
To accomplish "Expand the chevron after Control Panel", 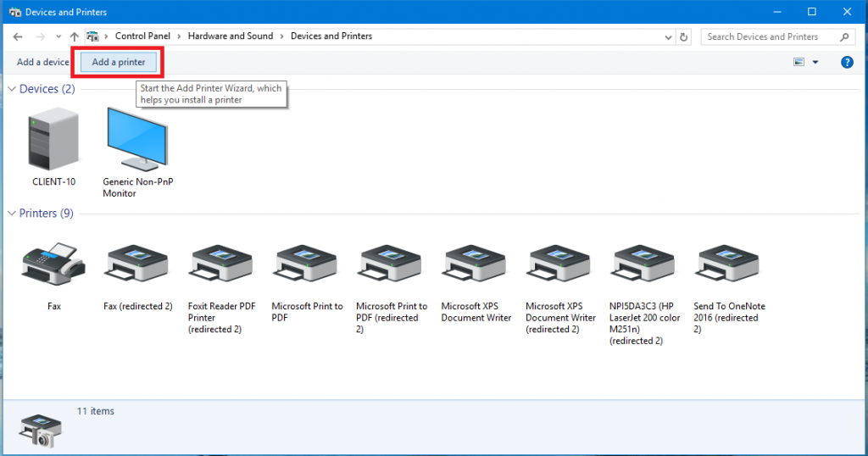I will coord(179,36).
